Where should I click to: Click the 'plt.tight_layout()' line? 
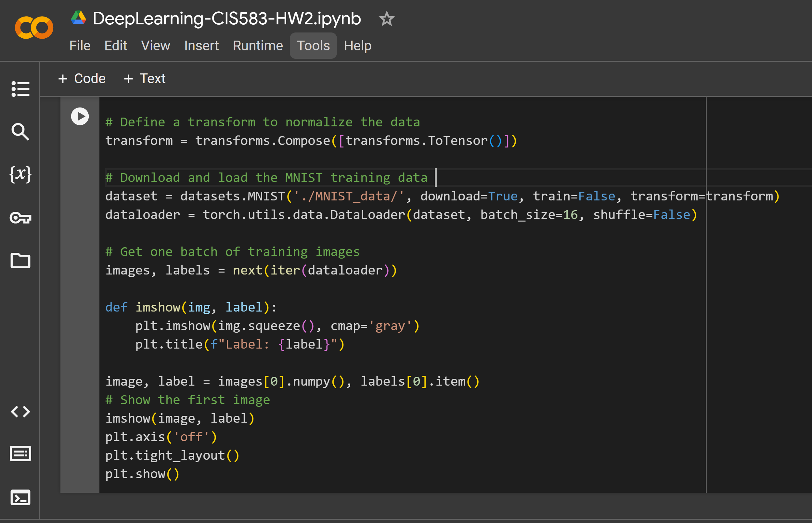173,455
